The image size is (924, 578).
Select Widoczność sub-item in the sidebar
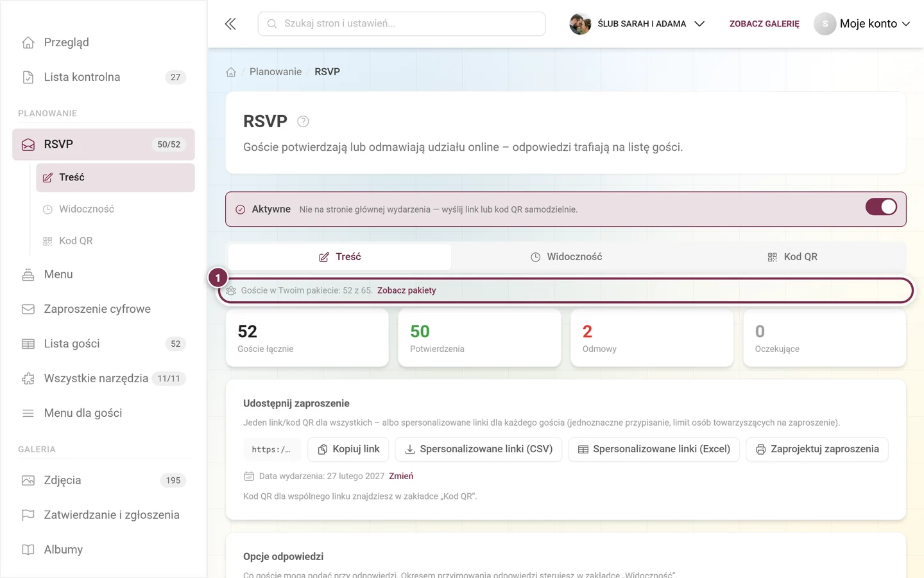tap(116, 209)
